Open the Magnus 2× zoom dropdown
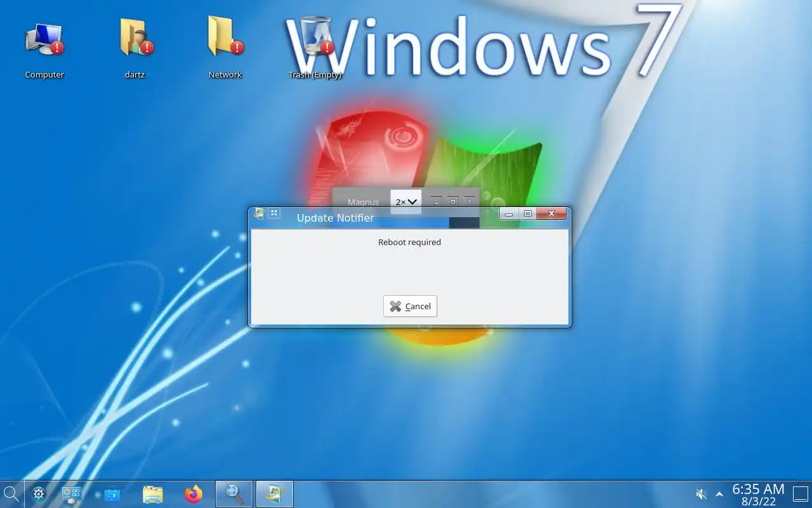 [406, 202]
